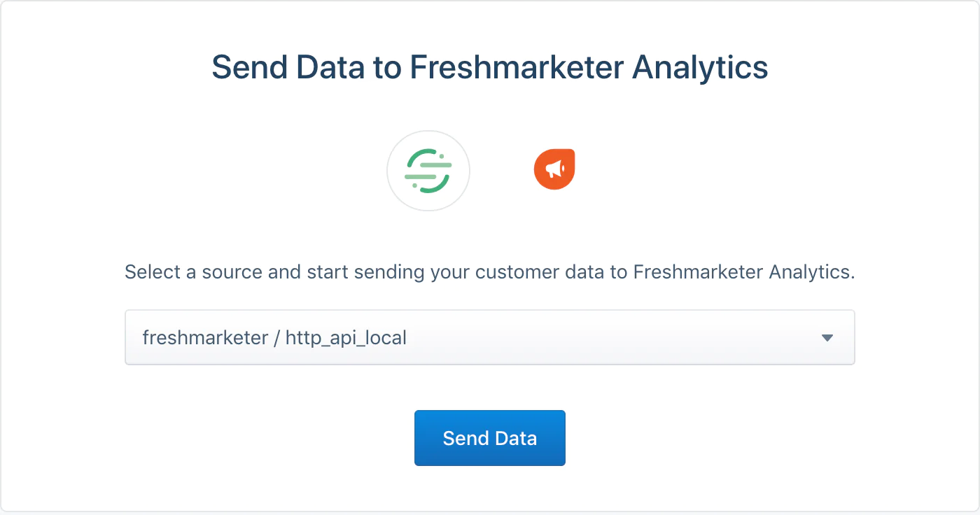Click the word 'Analytics' in the heading
This screenshot has width=980, height=515.
coord(699,68)
